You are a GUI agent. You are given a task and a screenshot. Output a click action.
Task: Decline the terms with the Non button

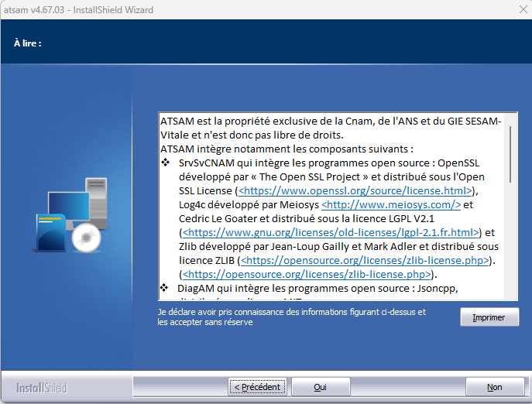(x=494, y=387)
